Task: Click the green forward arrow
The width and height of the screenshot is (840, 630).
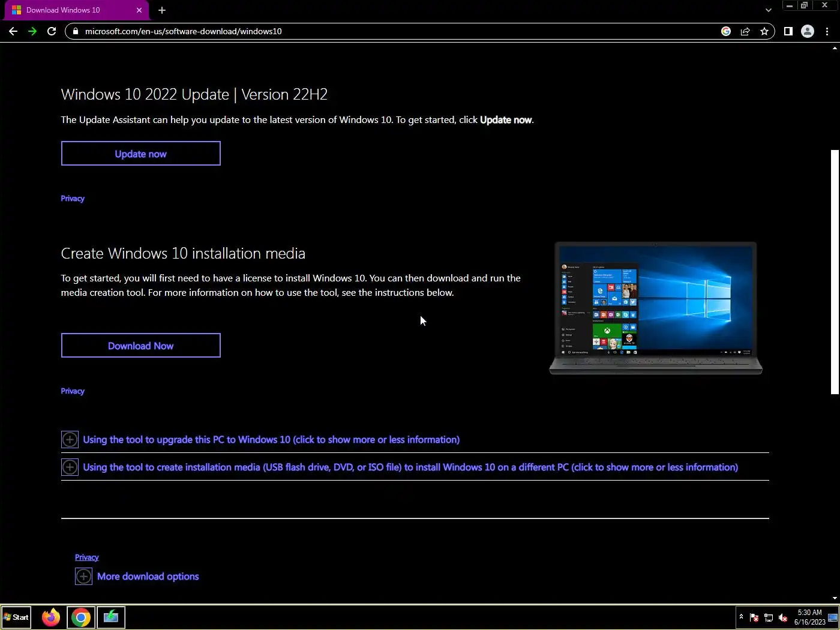Action: (32, 31)
